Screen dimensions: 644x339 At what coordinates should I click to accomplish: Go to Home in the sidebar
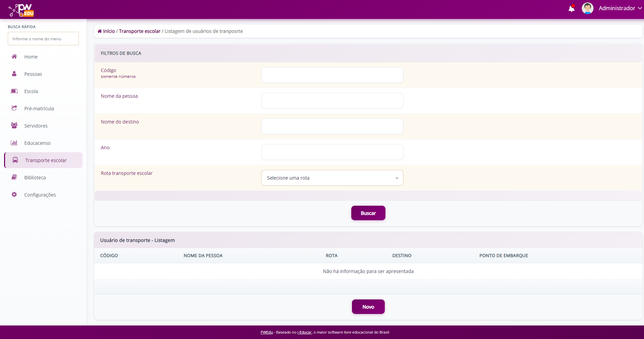[x=31, y=57]
